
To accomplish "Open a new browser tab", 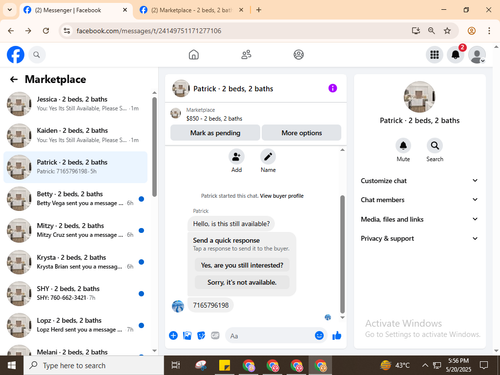I will click(259, 10).
